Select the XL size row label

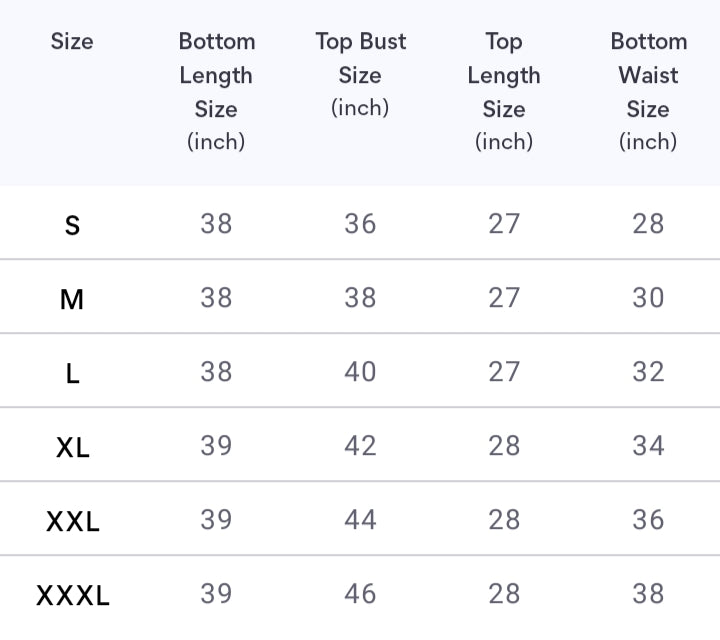point(72,447)
